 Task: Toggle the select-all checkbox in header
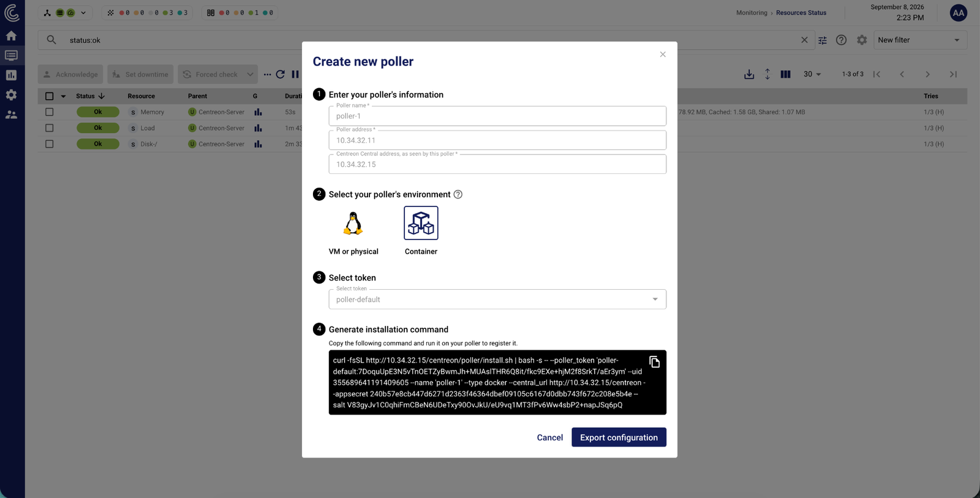pyautogui.click(x=50, y=96)
